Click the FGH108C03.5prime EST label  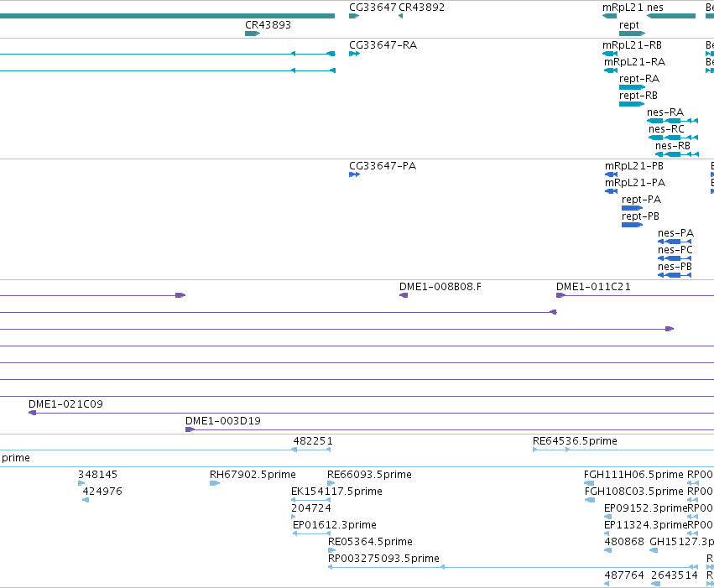(x=634, y=492)
